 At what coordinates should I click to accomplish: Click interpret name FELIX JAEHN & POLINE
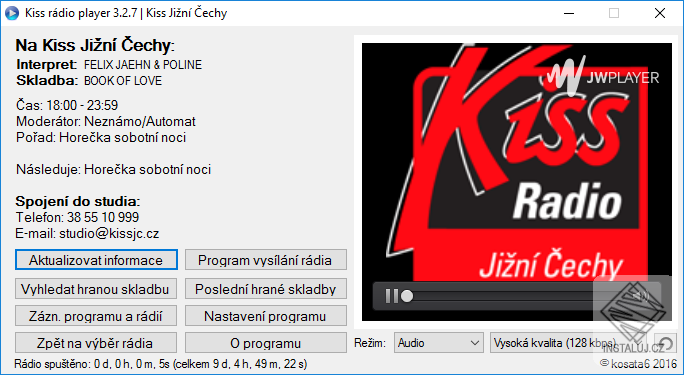coord(143,65)
